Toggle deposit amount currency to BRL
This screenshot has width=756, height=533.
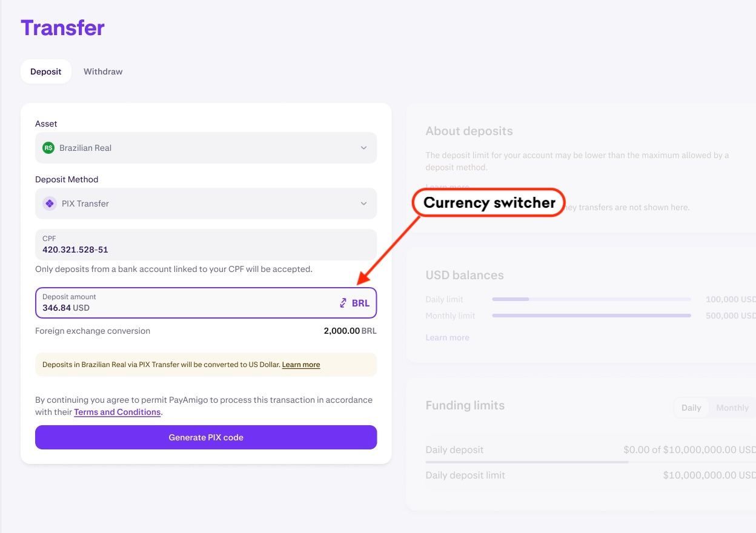(354, 303)
